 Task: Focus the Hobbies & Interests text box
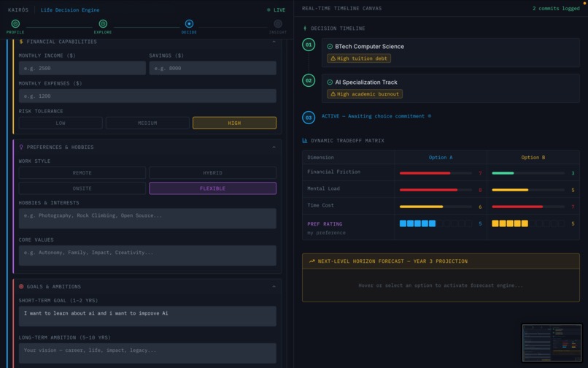(x=147, y=218)
